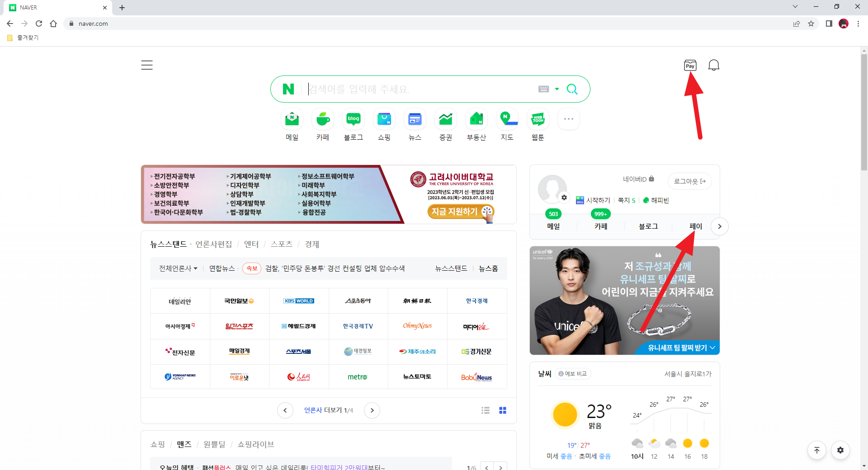Open the OhmyNews press tile
This screenshot has height=470, width=868.
point(417,326)
